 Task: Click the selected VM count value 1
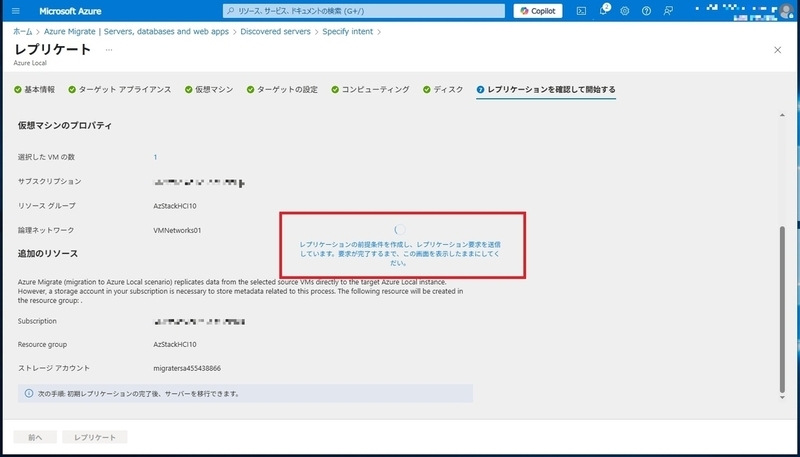tap(155, 157)
